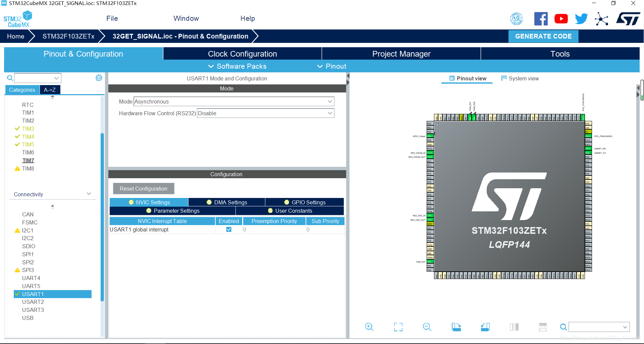Click the Reset Configuration button
644x344 pixels.
click(x=144, y=189)
